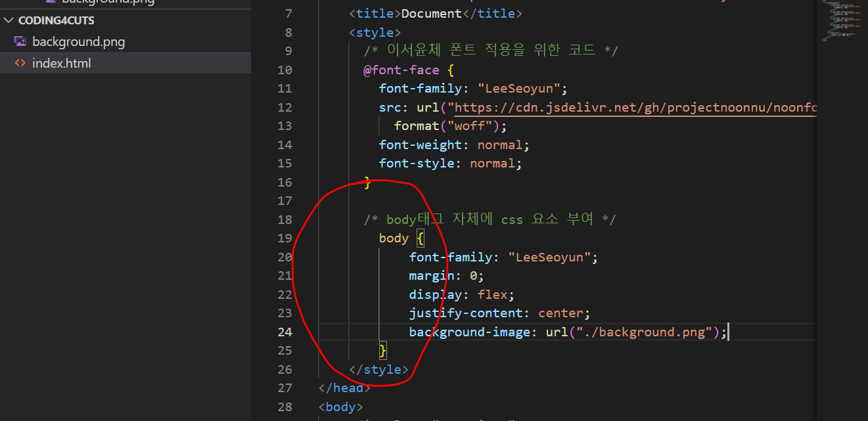The width and height of the screenshot is (868, 421).
Task: Select line number 10 in gutter
Action: point(285,70)
